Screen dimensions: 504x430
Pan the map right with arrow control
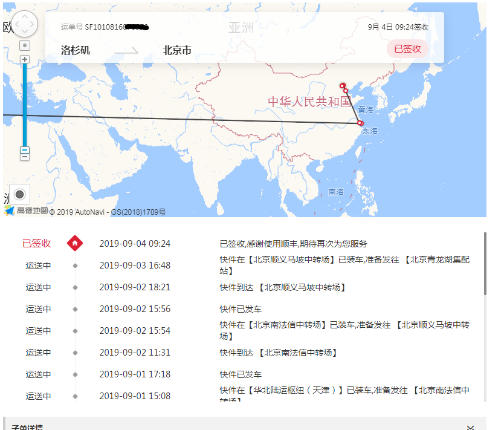pyautogui.click(x=33, y=25)
